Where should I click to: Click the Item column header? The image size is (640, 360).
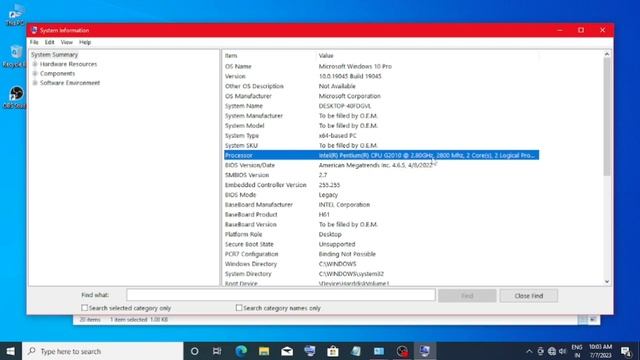270,56
